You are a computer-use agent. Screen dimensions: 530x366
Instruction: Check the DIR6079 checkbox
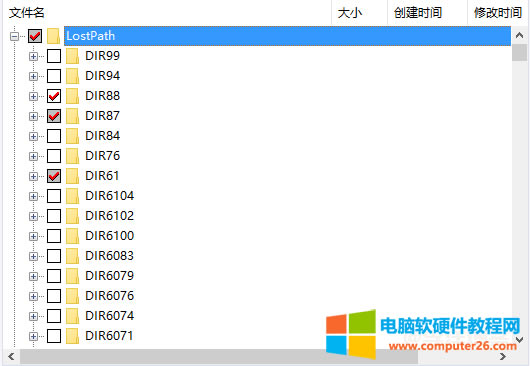click(54, 276)
